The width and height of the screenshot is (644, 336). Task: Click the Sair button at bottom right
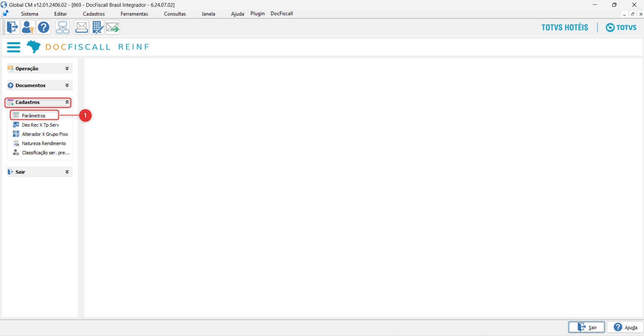tap(587, 327)
